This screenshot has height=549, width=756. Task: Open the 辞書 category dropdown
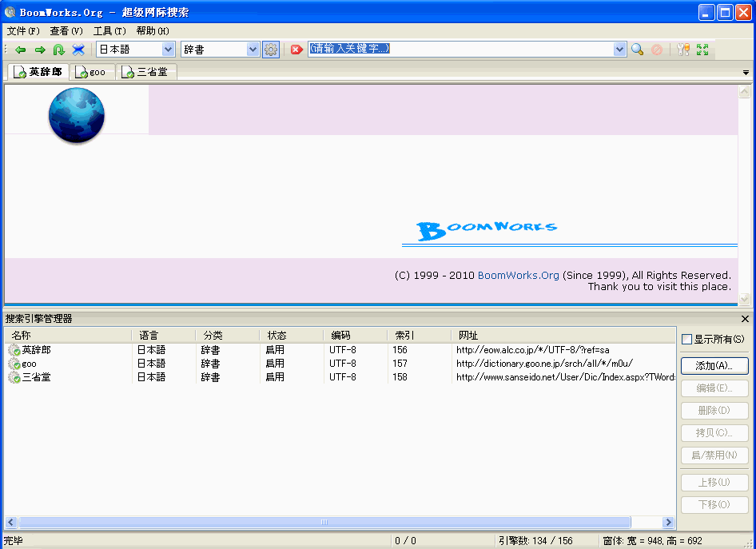pos(253,50)
